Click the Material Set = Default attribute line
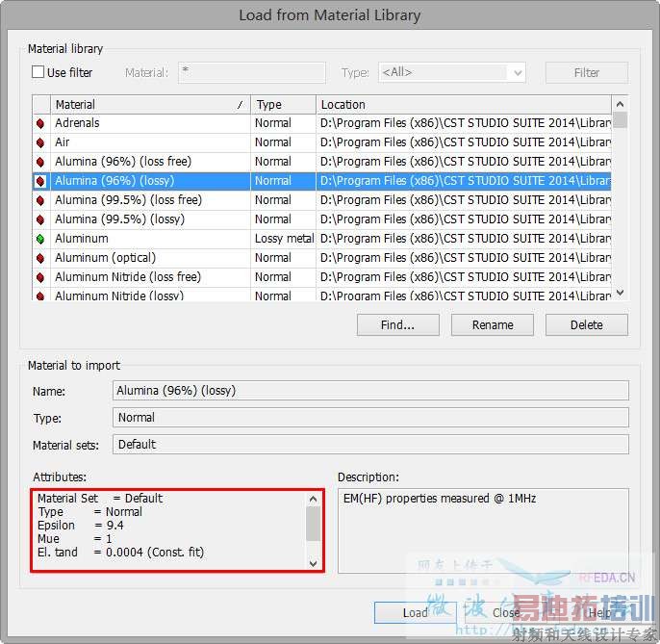The height and width of the screenshot is (644, 660). click(x=100, y=499)
